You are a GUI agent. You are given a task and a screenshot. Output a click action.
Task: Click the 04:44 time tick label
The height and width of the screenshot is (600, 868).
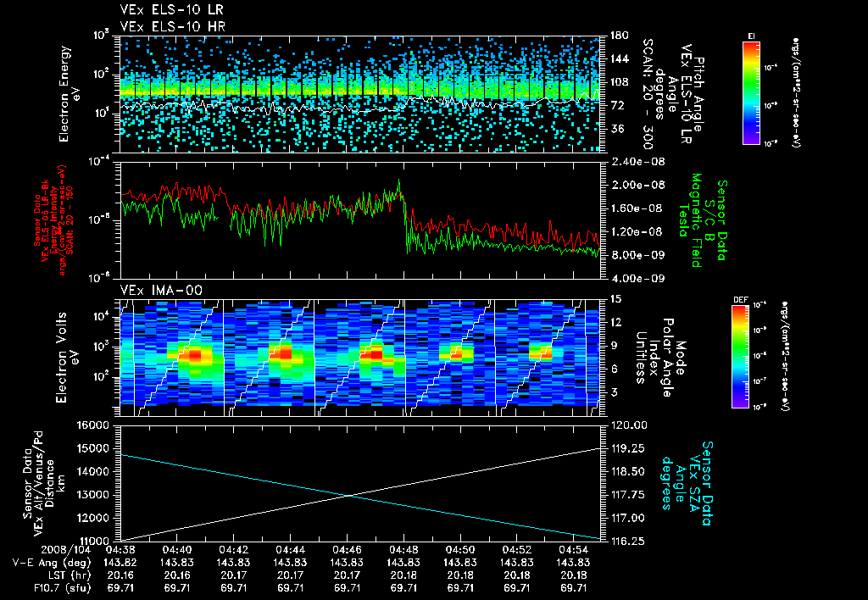290,551
